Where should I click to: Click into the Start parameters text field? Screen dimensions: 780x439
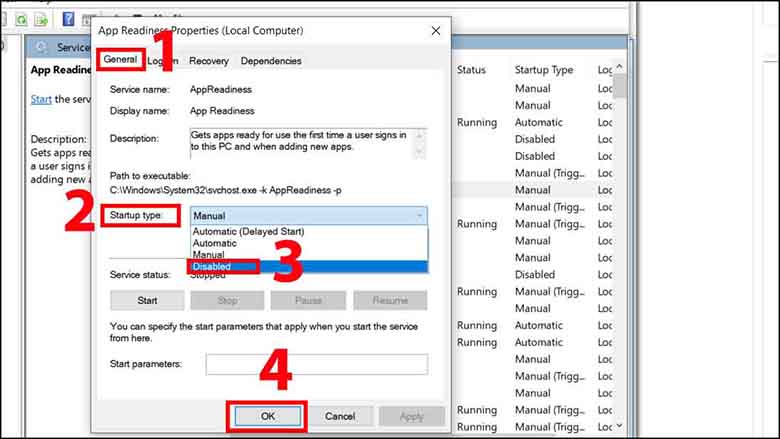(x=316, y=364)
